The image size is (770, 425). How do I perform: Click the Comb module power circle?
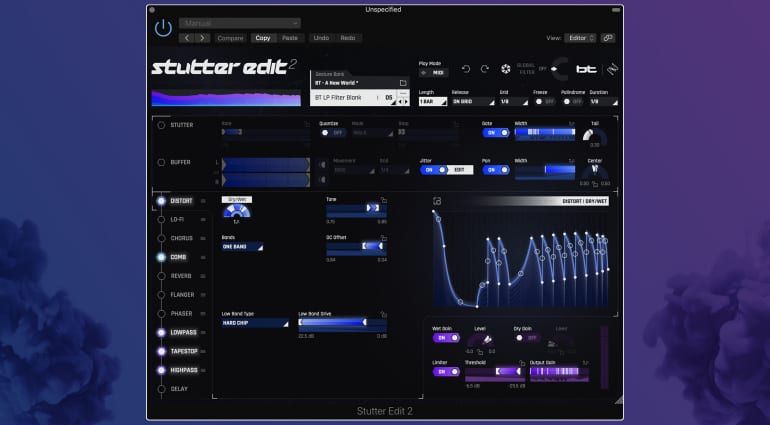[x=161, y=257]
